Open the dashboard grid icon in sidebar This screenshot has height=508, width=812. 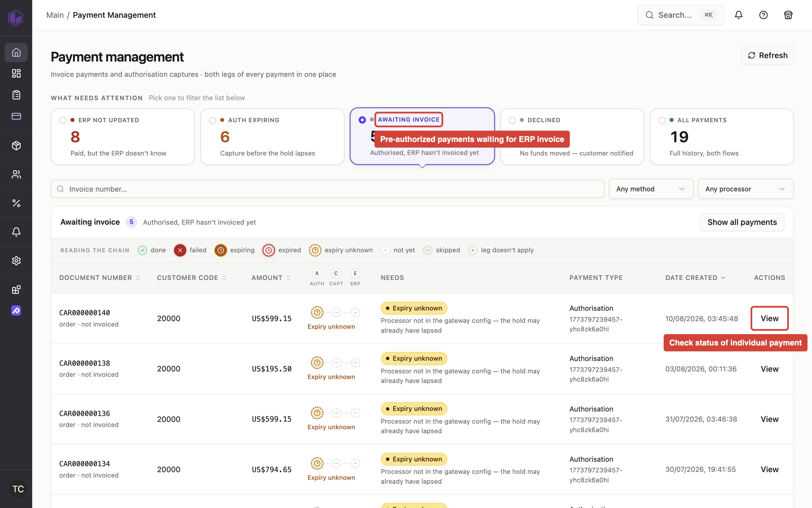pyautogui.click(x=16, y=73)
